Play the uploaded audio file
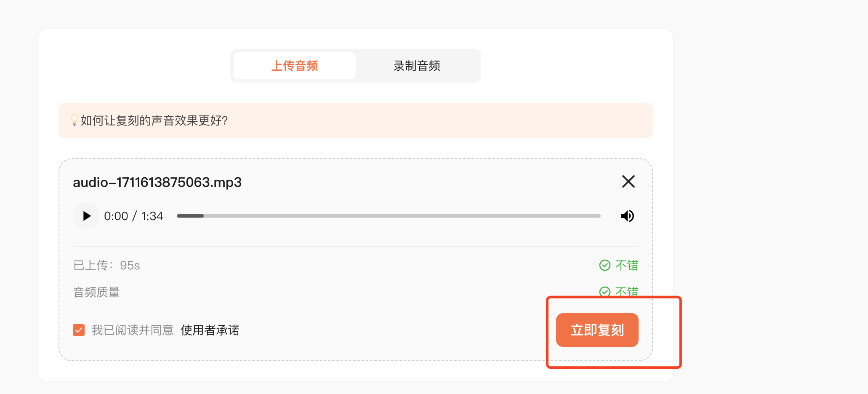This screenshot has width=868, height=394. click(86, 216)
